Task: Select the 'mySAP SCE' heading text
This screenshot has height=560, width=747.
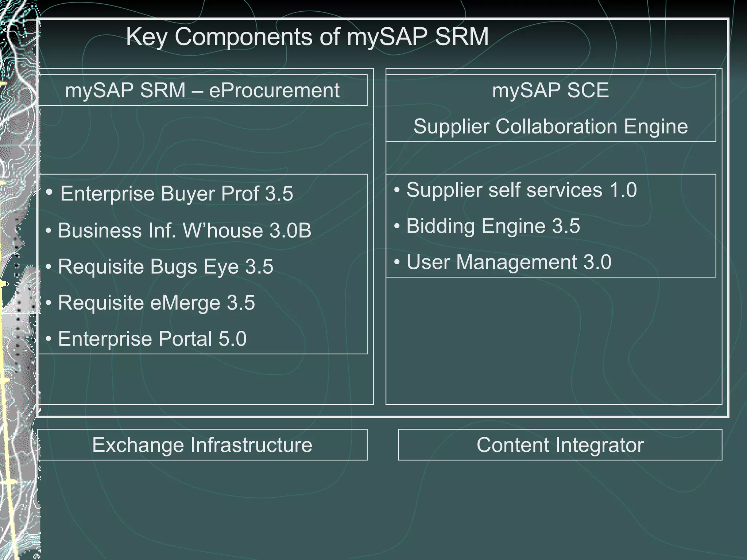Action: click(550, 90)
